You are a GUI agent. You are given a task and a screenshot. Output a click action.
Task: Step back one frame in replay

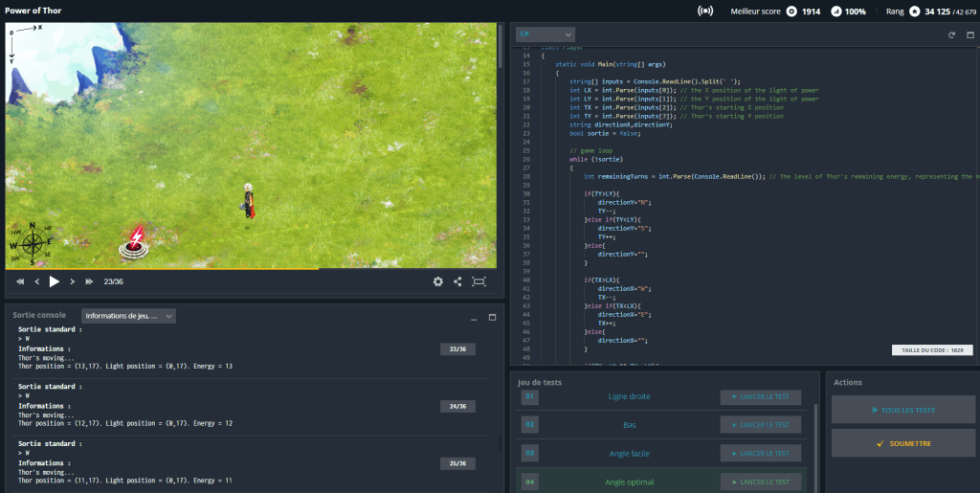coord(37,281)
